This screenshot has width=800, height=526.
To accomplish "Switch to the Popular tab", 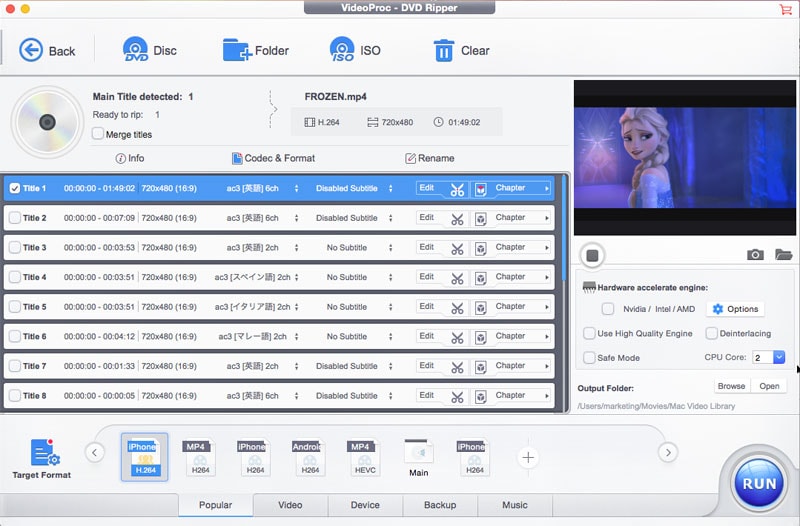I will (215, 505).
